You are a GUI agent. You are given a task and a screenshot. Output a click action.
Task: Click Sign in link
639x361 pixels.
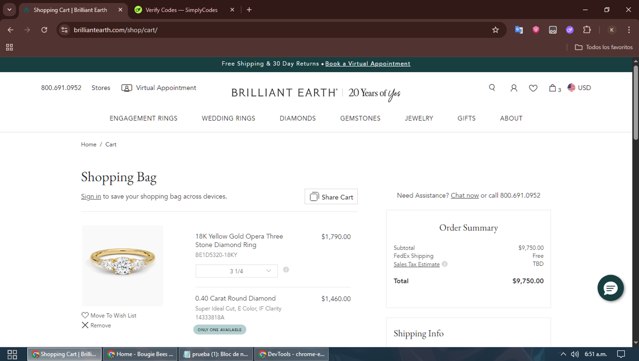pos(91,196)
